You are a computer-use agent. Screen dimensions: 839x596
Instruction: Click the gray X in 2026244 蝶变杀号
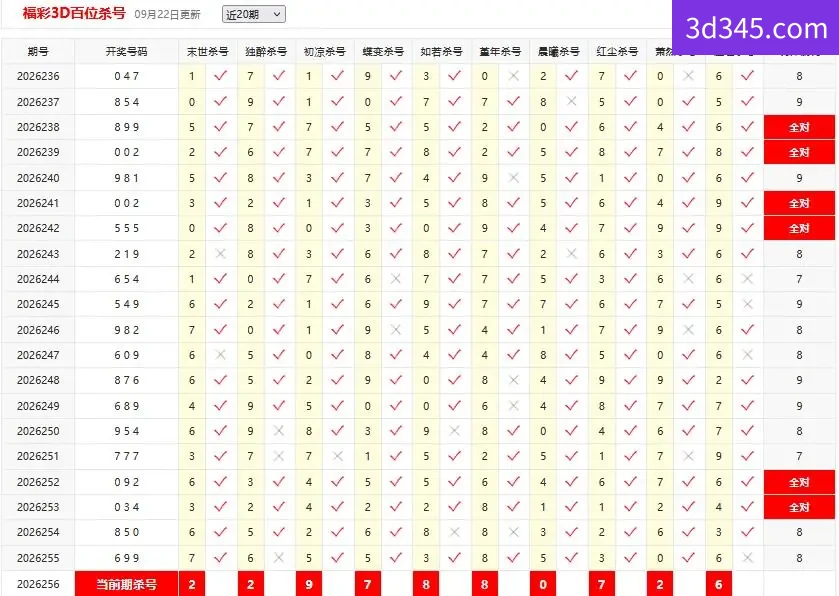(396, 279)
